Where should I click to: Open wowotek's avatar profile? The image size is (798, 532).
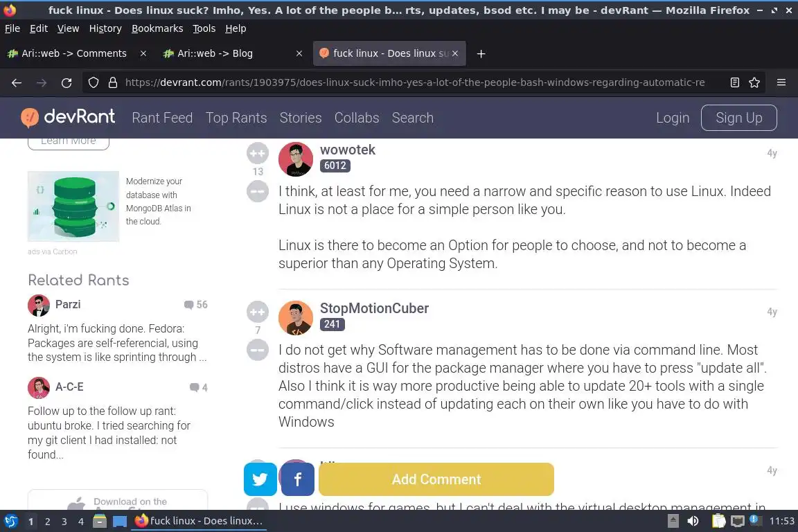pos(296,159)
